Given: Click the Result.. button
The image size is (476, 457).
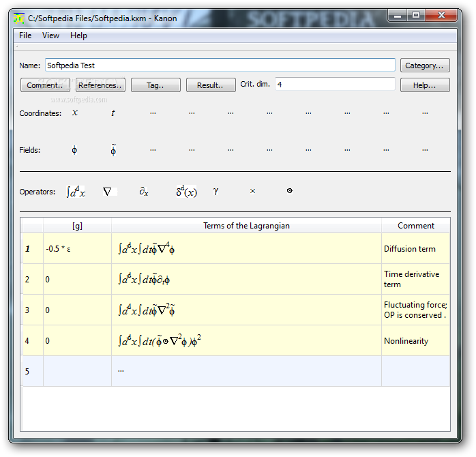Looking at the screenshot, I should point(211,85).
